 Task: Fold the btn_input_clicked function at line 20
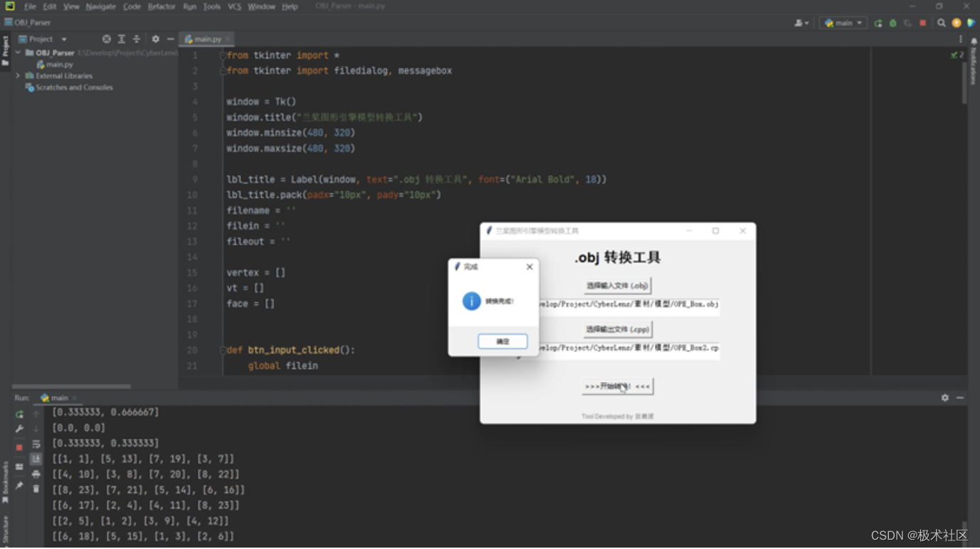tap(223, 350)
